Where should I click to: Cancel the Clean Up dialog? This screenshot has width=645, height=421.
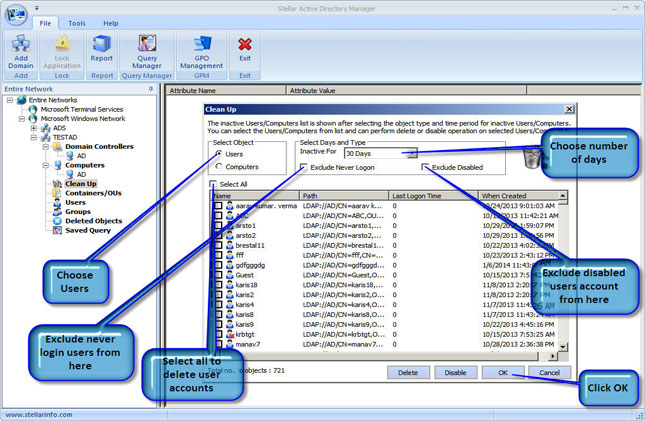[x=550, y=372]
